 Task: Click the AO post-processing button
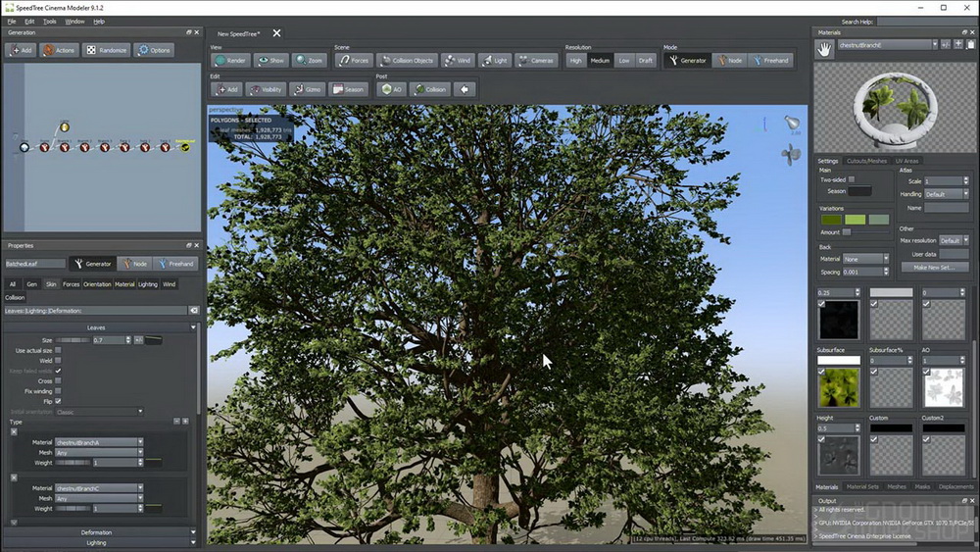(x=391, y=89)
